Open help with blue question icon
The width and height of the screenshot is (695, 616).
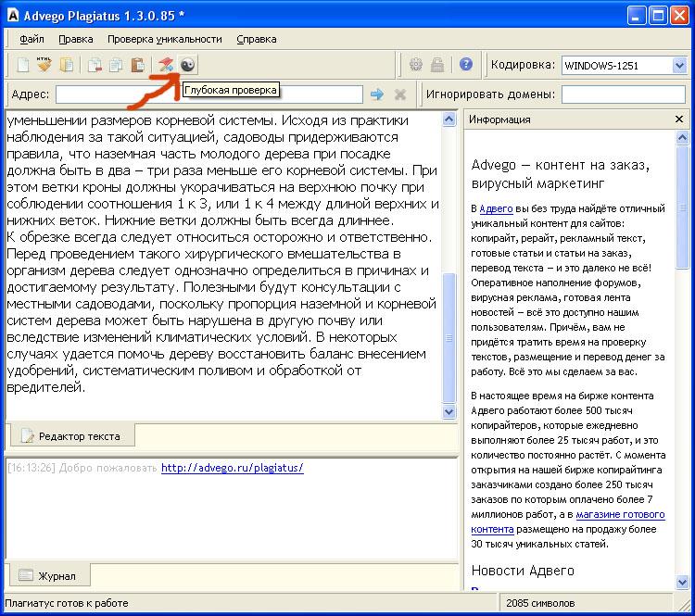(x=465, y=65)
